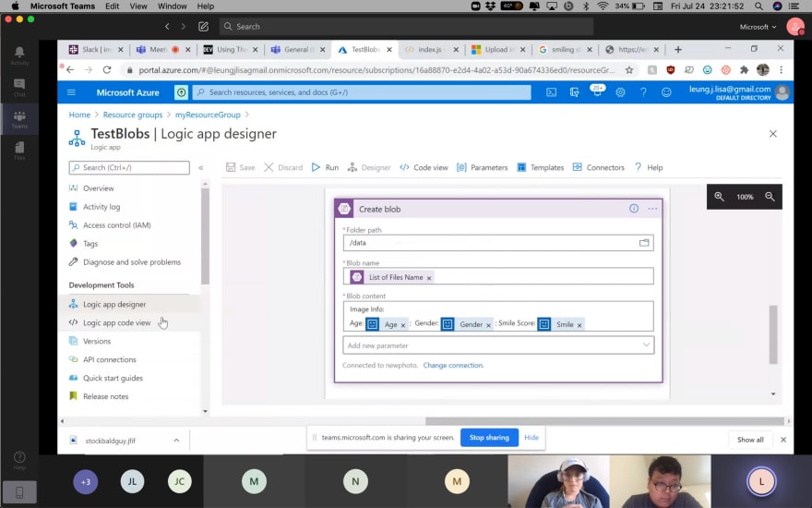This screenshot has width=812, height=508.
Task: Open Connectors in designer toolbar
Action: pyautogui.click(x=599, y=167)
